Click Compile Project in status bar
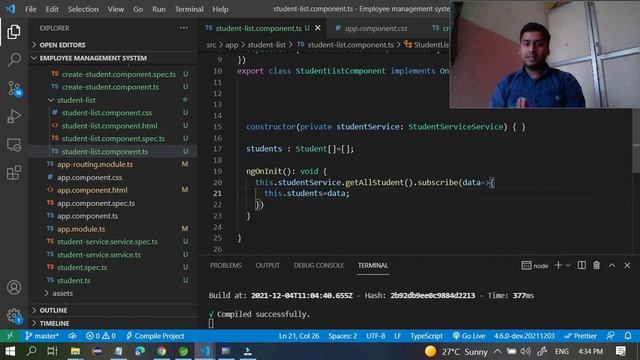640x360 pixels. click(x=155, y=336)
